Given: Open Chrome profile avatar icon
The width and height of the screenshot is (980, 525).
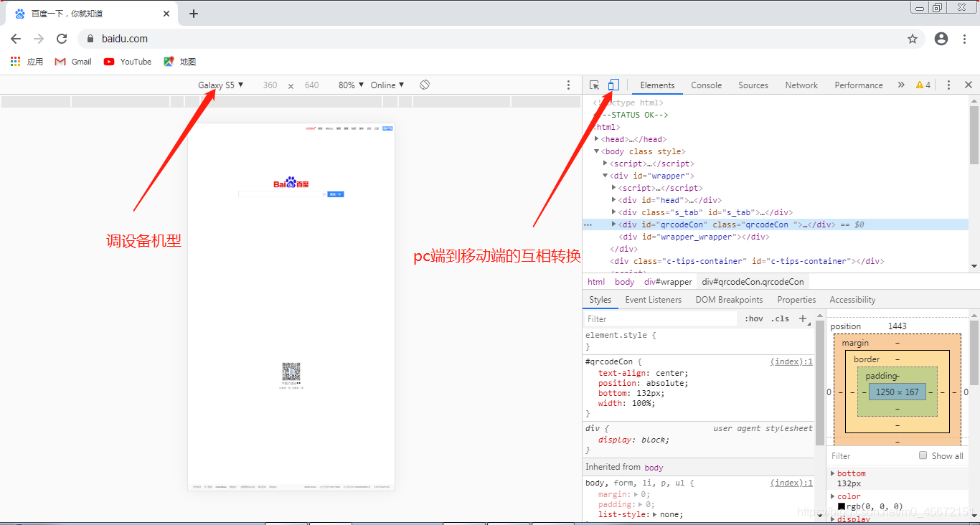Looking at the screenshot, I should (941, 39).
